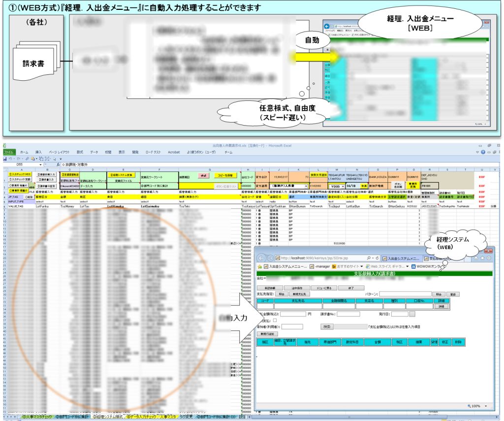Open the YD35 combo box dropdown
The height and width of the screenshot is (421, 504).
(x=342, y=186)
